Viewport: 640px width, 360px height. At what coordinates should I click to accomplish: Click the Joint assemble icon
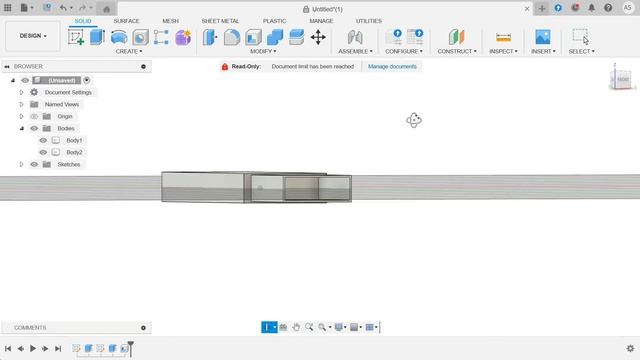tap(355, 37)
